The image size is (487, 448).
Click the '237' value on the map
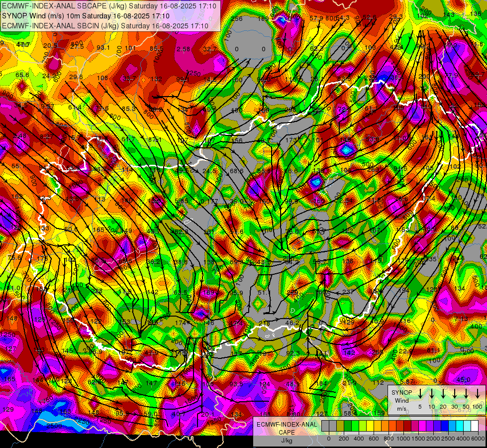click(348, 292)
